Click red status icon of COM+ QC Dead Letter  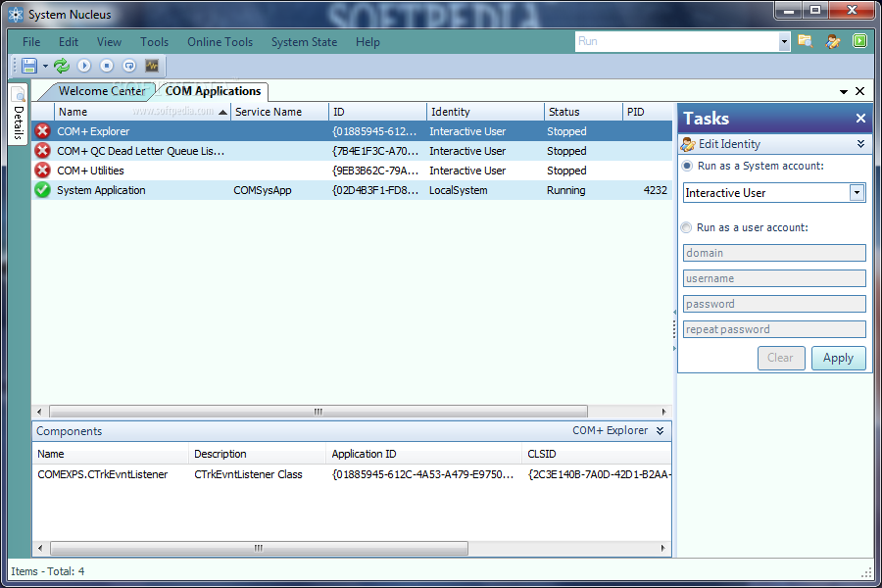[42, 151]
